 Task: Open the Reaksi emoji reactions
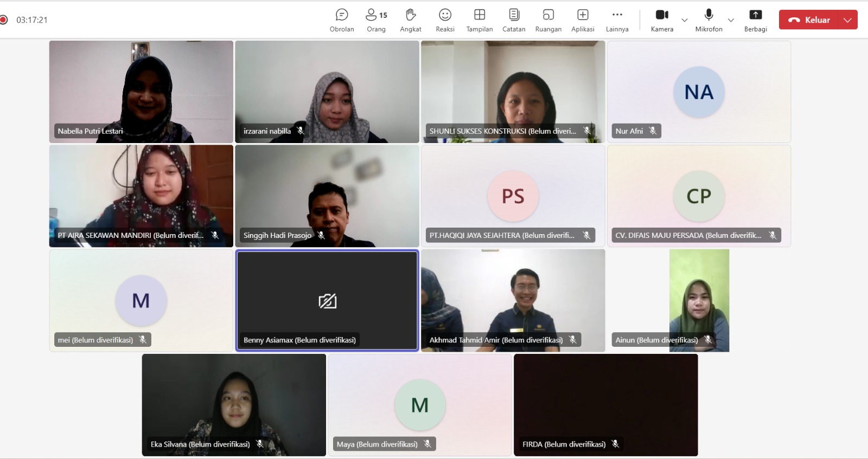pyautogui.click(x=445, y=20)
